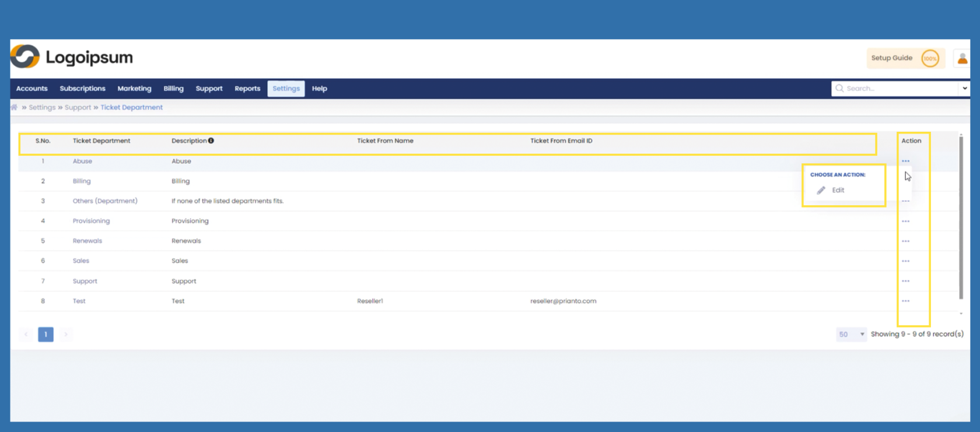The width and height of the screenshot is (980, 432).
Task: Click the user profile avatar icon
Action: click(962, 58)
